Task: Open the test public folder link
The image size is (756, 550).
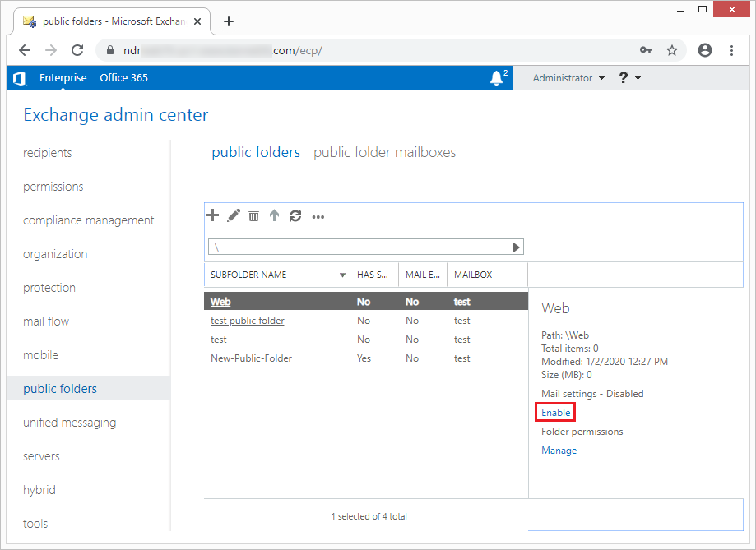Action: coord(248,321)
